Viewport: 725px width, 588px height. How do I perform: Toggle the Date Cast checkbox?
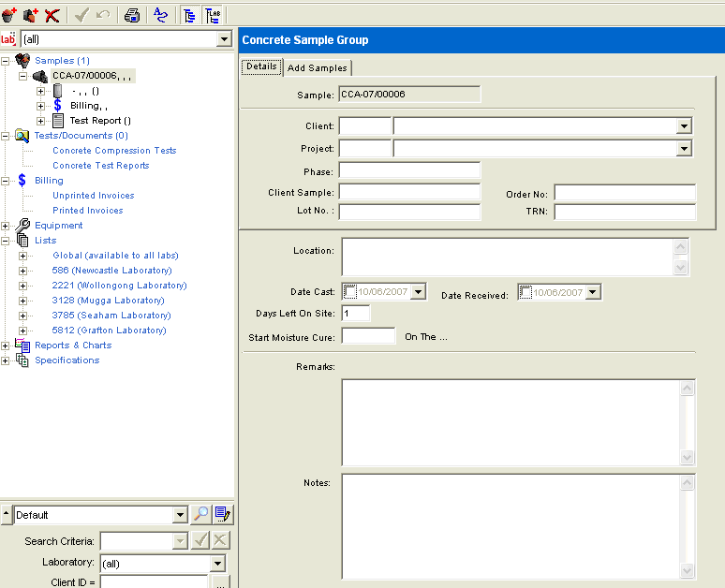pyautogui.click(x=349, y=292)
